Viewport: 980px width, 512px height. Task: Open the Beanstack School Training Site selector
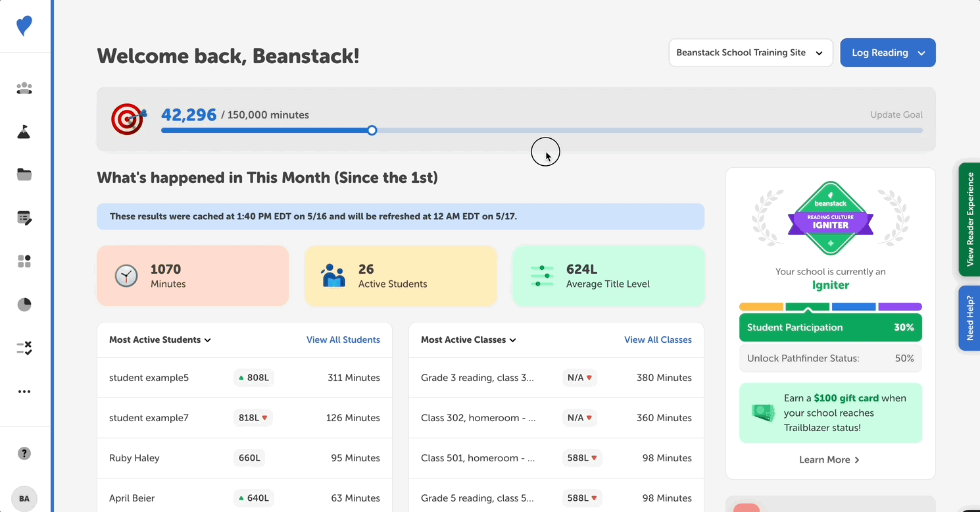point(750,53)
